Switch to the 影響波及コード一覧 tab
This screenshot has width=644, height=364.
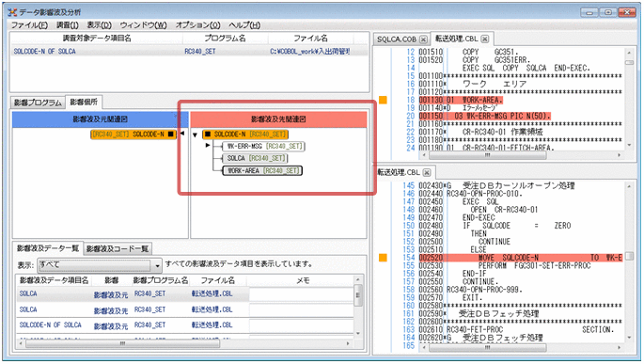(x=118, y=248)
